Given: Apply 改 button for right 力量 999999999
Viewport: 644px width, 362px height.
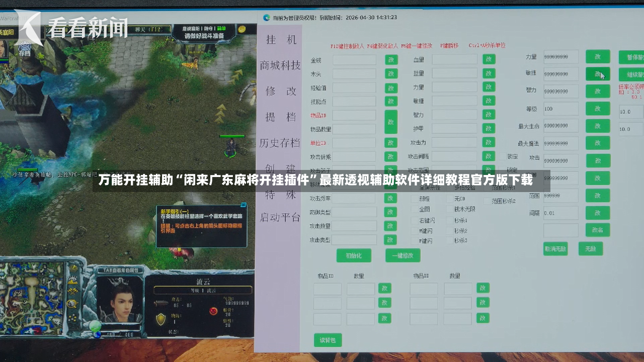Looking at the screenshot, I should [598, 57].
